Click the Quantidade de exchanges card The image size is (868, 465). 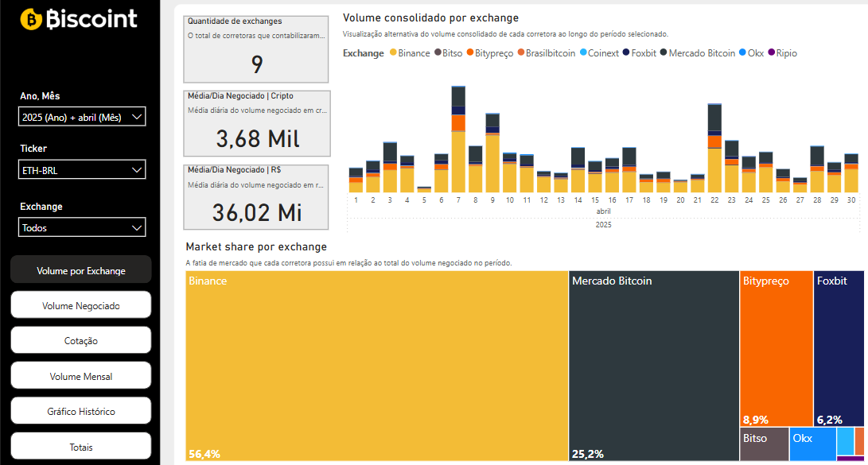(255, 49)
